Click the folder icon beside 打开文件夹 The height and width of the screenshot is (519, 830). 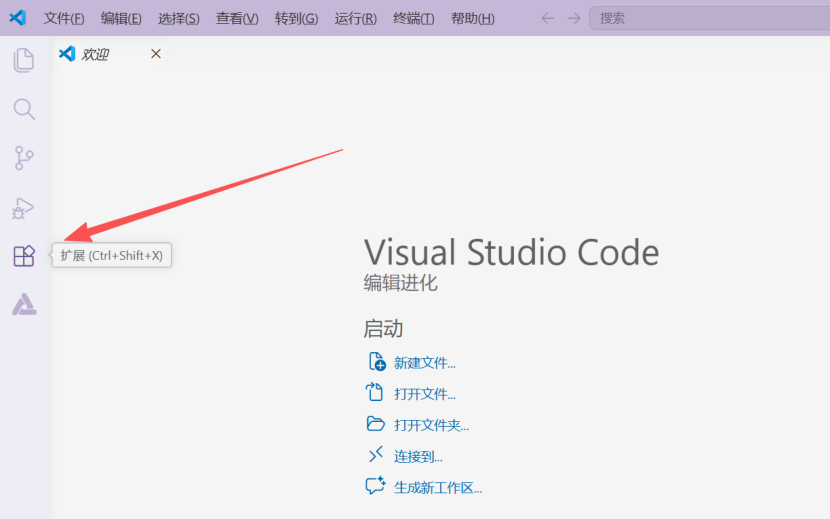pyautogui.click(x=375, y=424)
